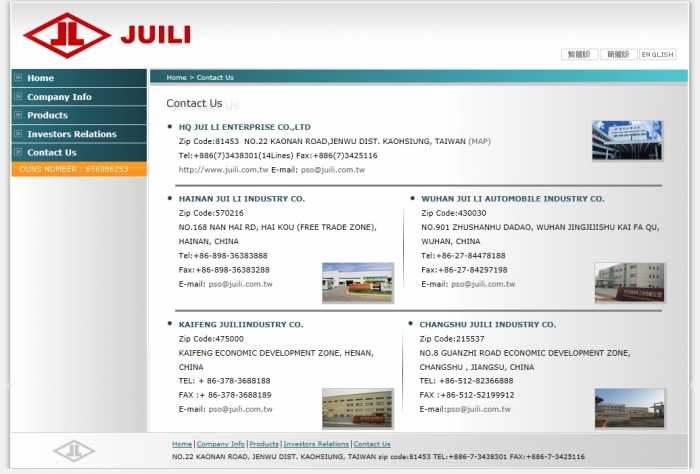
Task: Click the Changshu office email link
Action: 479,409
